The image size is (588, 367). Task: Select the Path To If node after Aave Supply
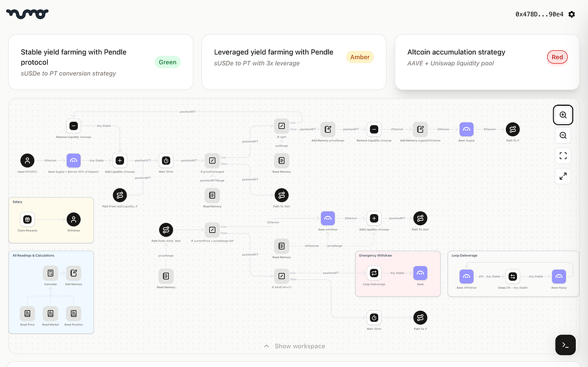(x=513, y=129)
